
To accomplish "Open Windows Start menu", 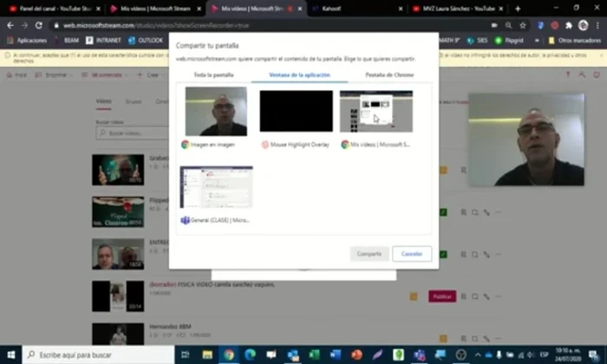I will click(10, 354).
